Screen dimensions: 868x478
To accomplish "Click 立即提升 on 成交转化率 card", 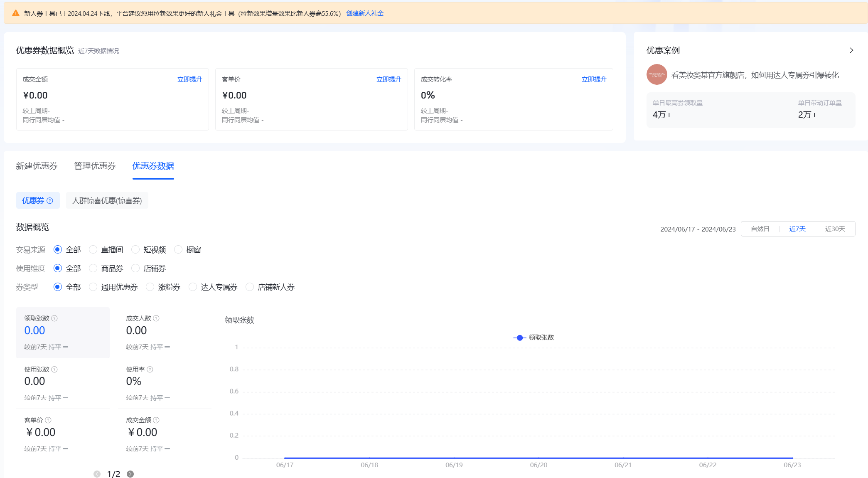I will (594, 79).
